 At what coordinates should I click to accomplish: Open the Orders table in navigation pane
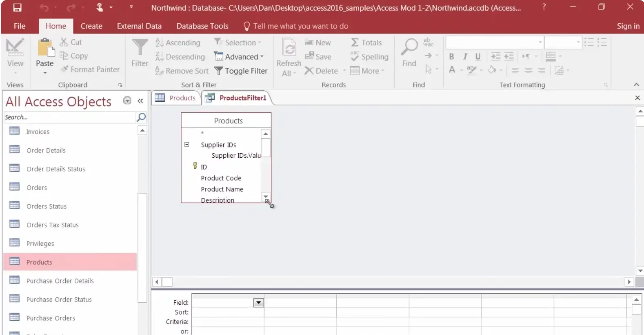pos(37,188)
